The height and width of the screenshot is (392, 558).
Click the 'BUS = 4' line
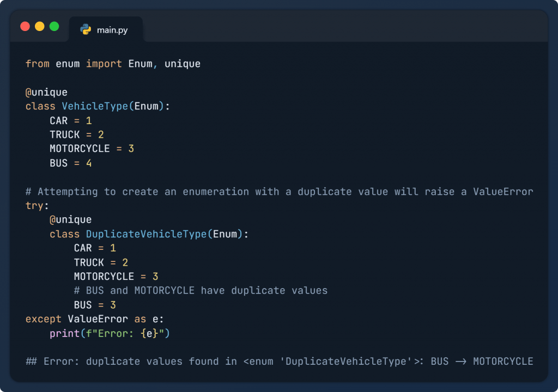click(x=70, y=163)
